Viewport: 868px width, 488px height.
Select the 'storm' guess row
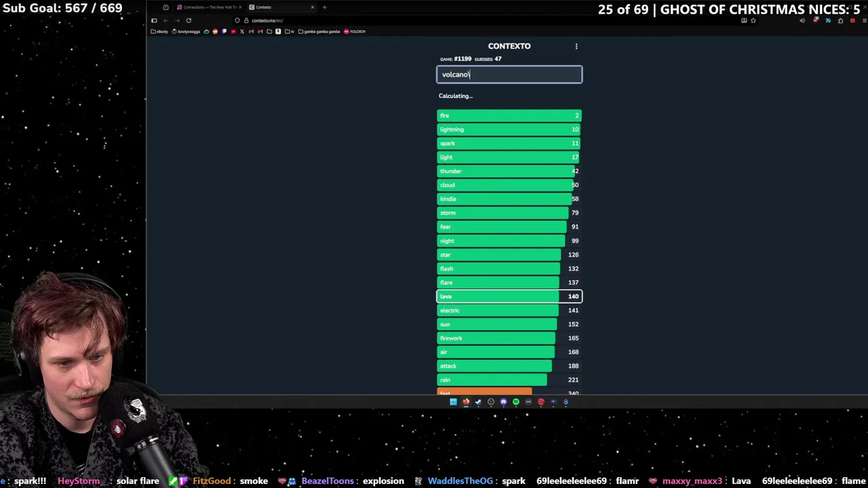[509, 213]
